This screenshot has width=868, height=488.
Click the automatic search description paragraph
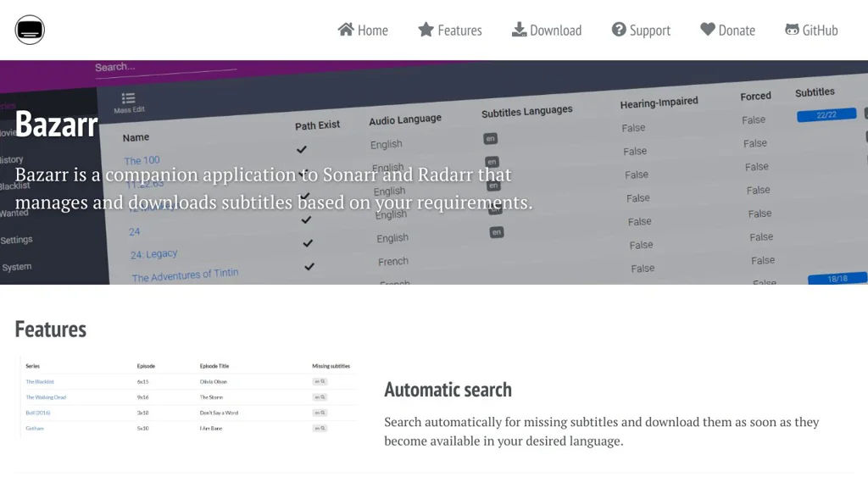click(x=602, y=431)
